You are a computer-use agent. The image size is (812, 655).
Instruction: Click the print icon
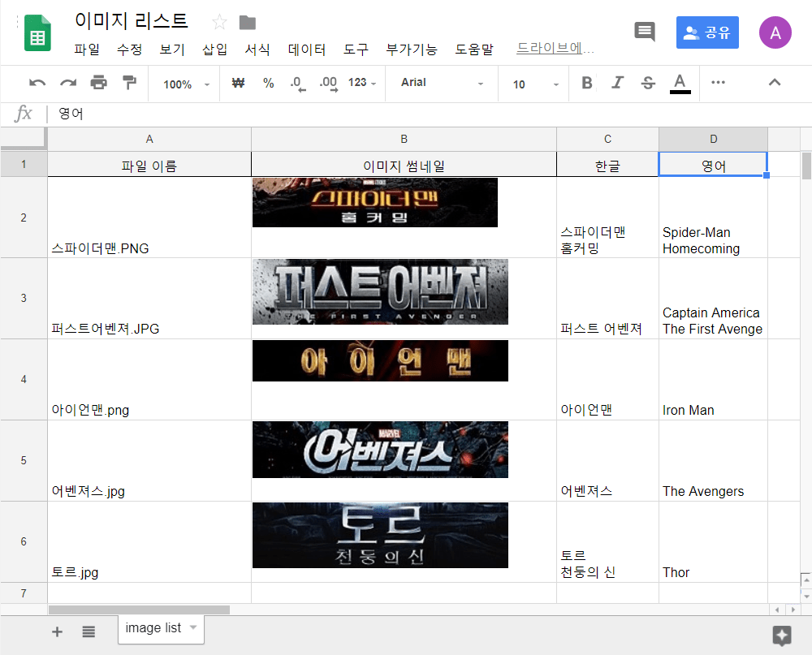coord(98,83)
